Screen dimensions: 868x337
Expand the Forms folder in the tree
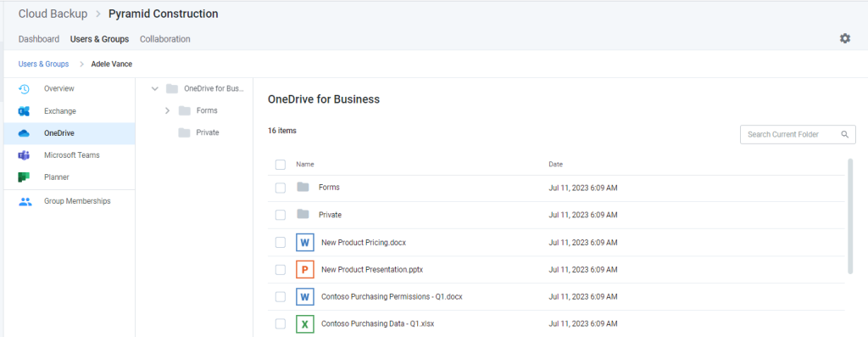pyautogui.click(x=167, y=111)
